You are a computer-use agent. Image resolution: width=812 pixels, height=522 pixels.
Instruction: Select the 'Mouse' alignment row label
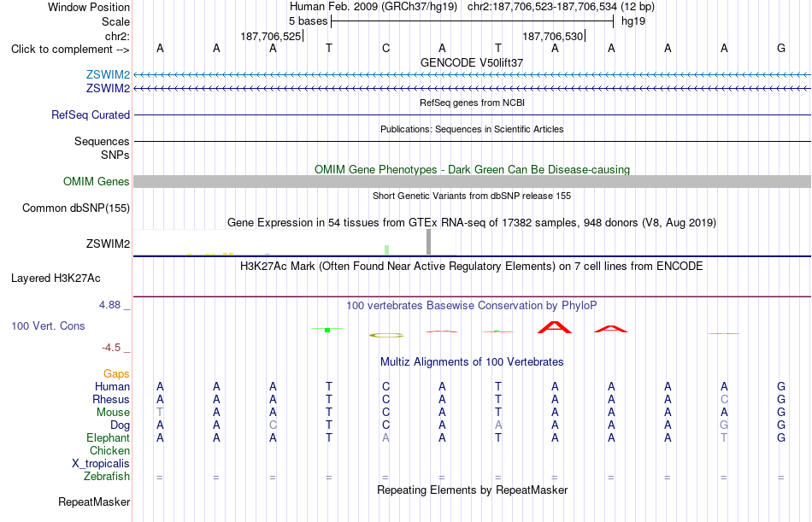coord(113,413)
